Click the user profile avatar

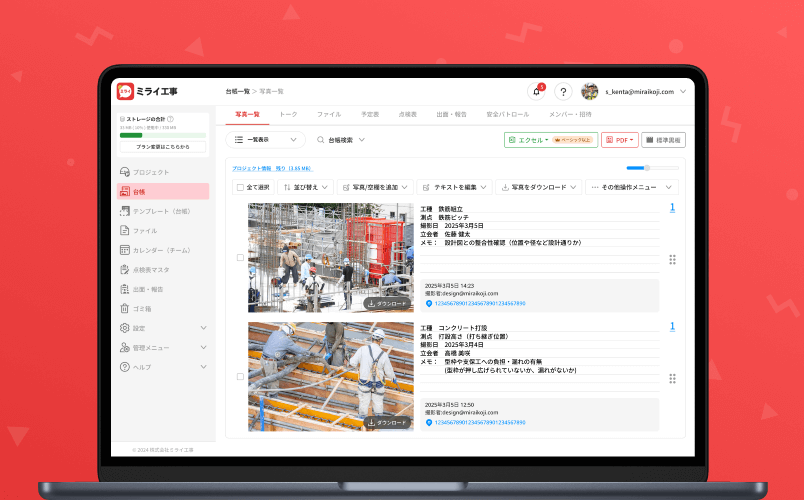[x=590, y=91]
